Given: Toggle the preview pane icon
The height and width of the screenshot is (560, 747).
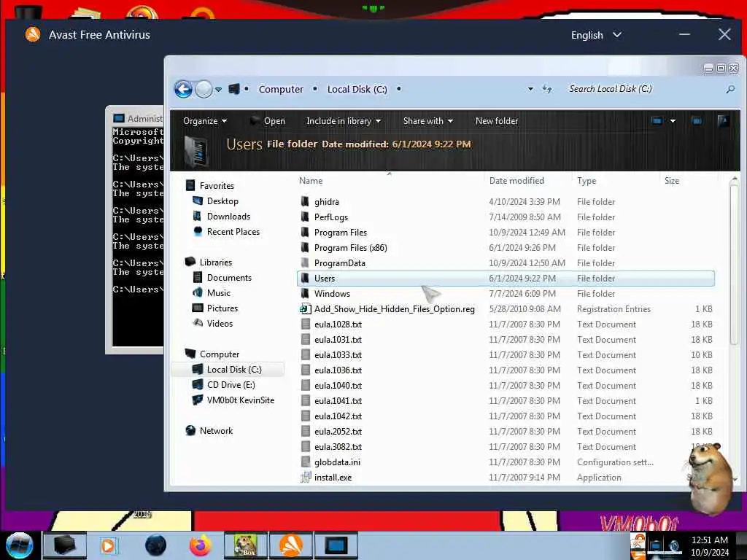Looking at the screenshot, I should [697, 121].
